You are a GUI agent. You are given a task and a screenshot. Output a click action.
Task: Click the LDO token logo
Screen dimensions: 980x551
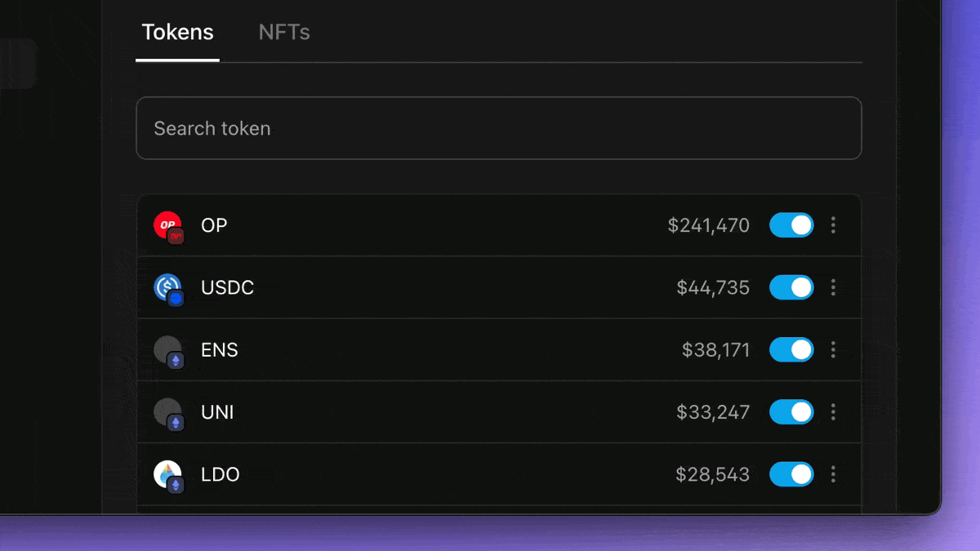point(168,475)
